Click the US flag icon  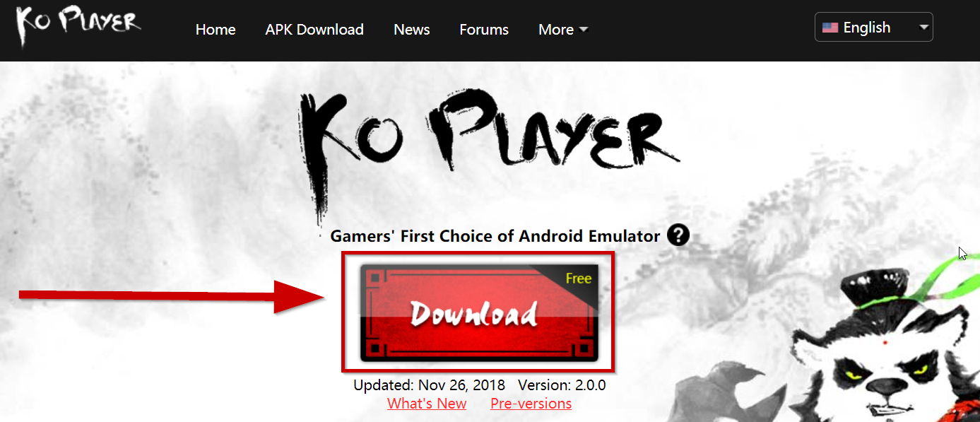coord(830,28)
